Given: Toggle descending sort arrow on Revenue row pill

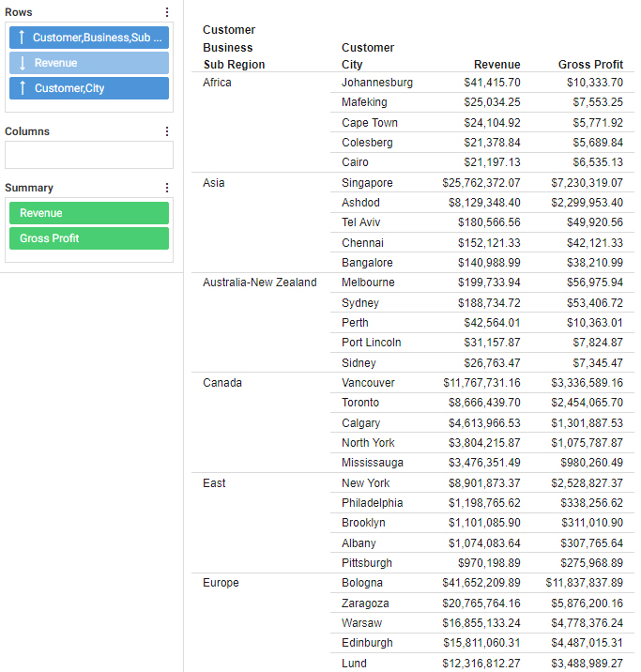Looking at the screenshot, I should [x=22, y=63].
